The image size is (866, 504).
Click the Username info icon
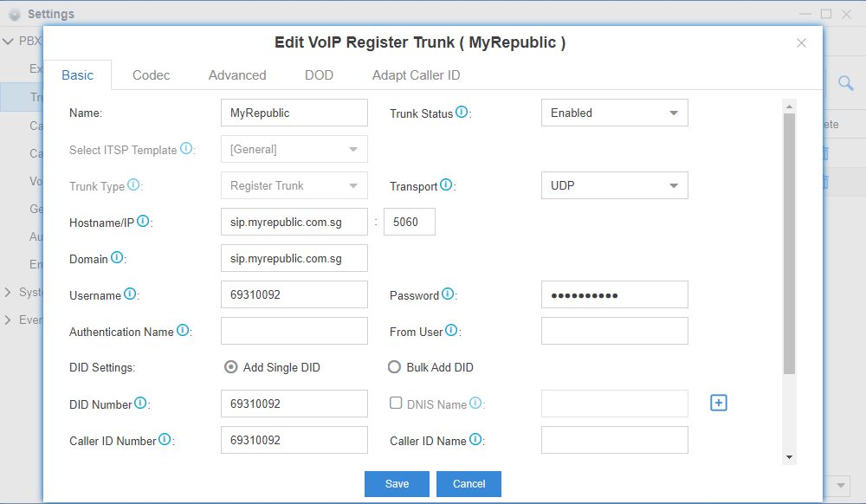pyautogui.click(x=130, y=294)
